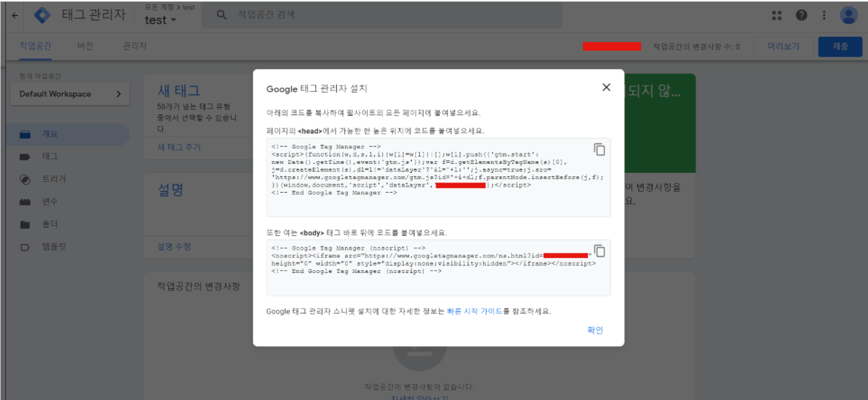Click the noscript body code box
This screenshot has width=868, height=400.
pos(438,268)
